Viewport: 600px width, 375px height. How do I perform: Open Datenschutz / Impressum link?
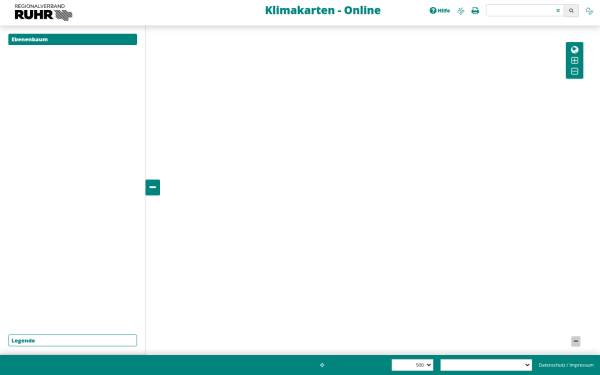click(x=566, y=365)
